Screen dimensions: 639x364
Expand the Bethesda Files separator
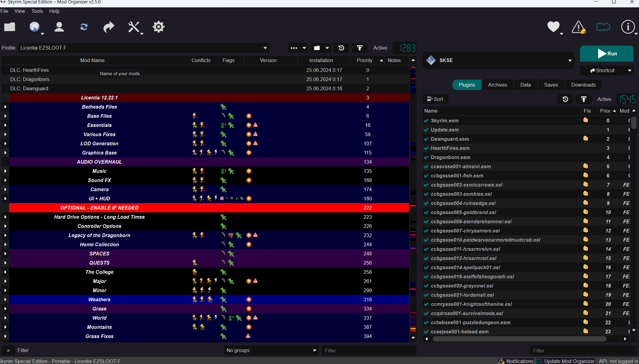tap(5, 107)
